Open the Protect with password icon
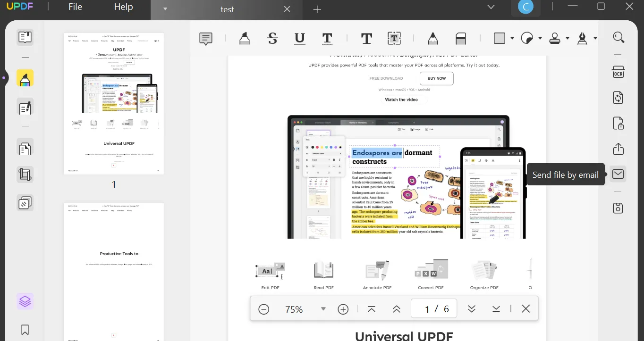The width and height of the screenshot is (644, 341). click(618, 124)
